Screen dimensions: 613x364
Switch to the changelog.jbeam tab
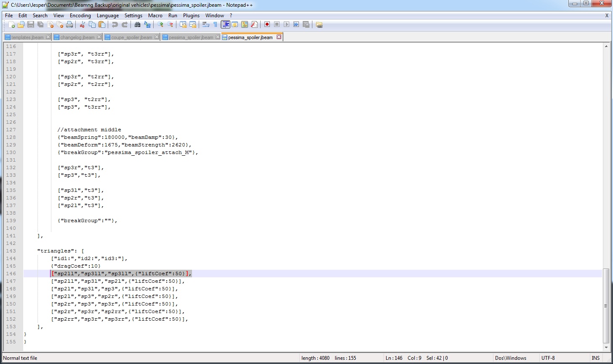click(77, 37)
